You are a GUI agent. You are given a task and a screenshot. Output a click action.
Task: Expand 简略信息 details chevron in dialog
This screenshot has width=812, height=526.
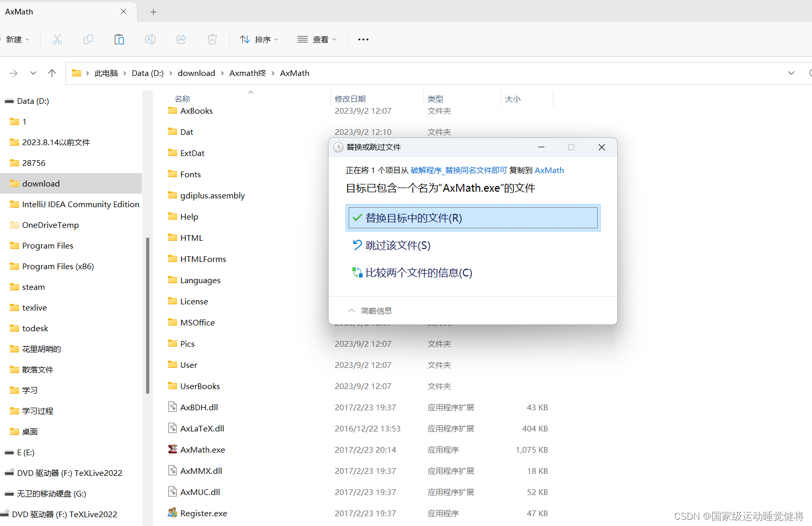pos(352,311)
